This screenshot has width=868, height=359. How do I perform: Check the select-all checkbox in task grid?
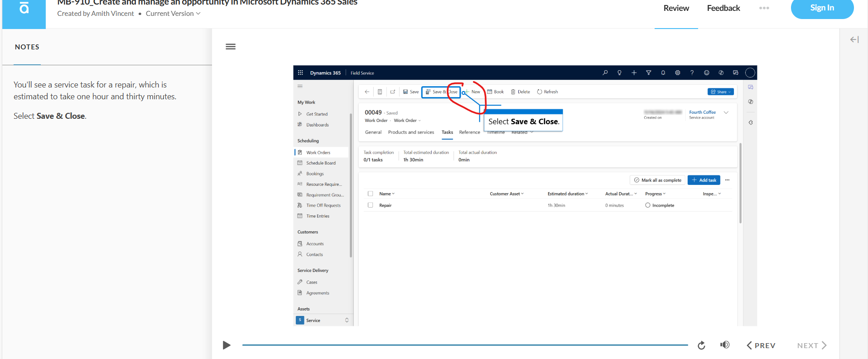(370, 194)
